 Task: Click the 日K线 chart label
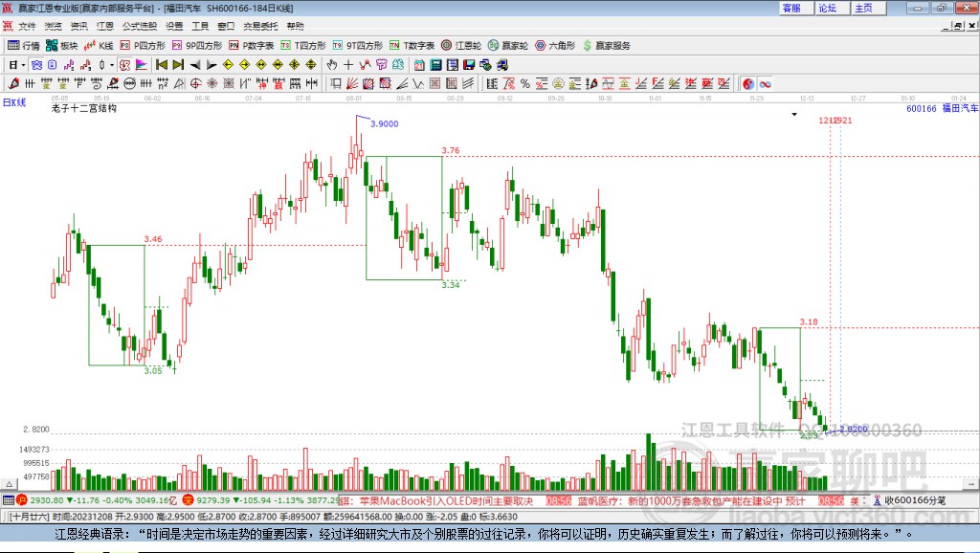(14, 102)
